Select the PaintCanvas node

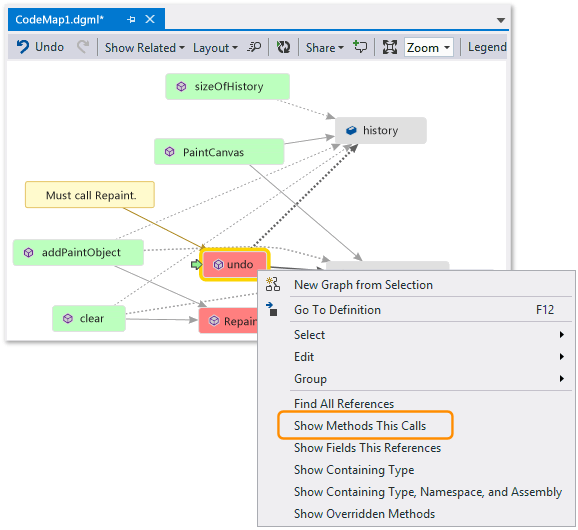point(219,151)
